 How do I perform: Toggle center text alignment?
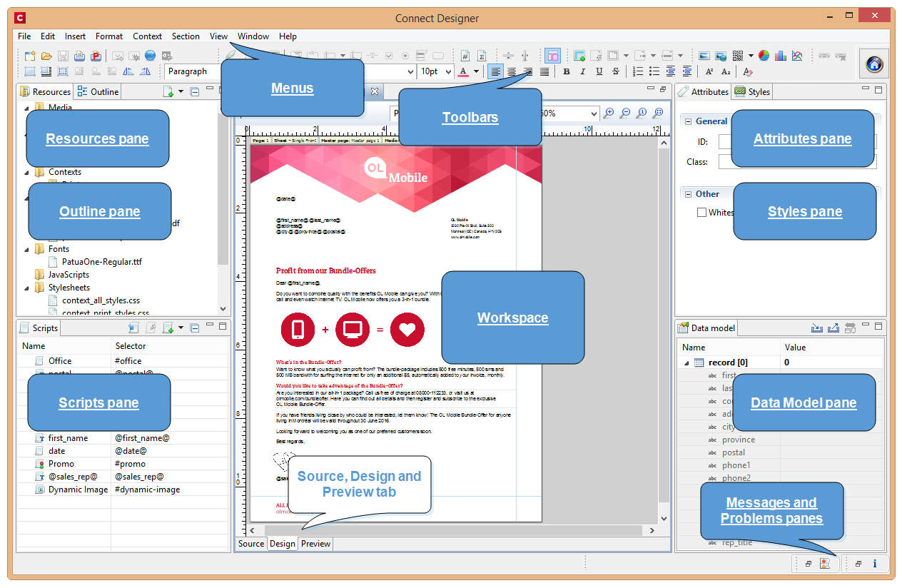[x=512, y=71]
